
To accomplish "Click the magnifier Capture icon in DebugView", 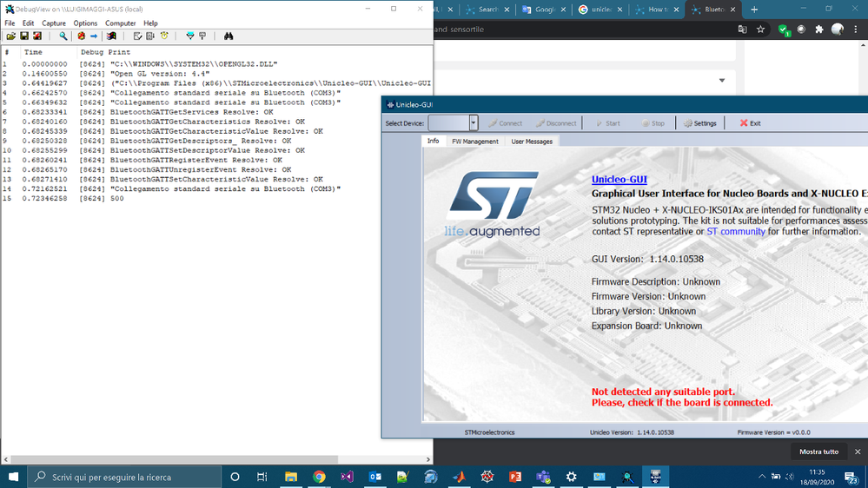I will pyautogui.click(x=63, y=36).
